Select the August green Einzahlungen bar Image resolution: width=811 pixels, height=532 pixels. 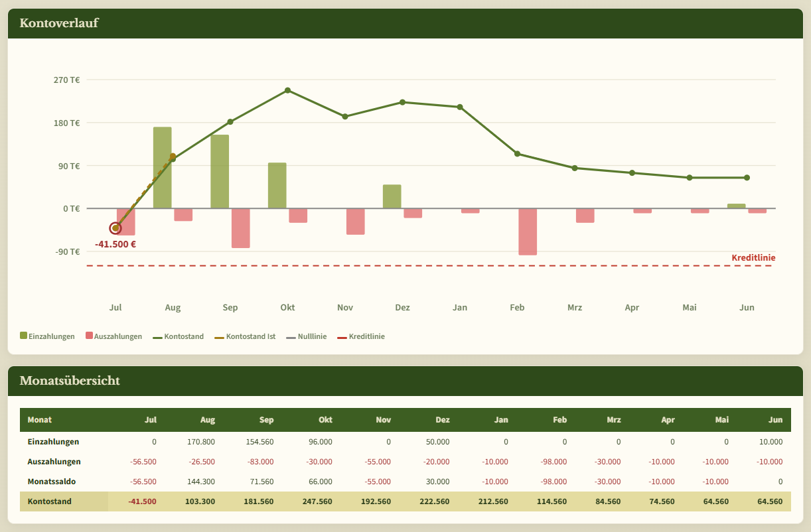pos(163,167)
